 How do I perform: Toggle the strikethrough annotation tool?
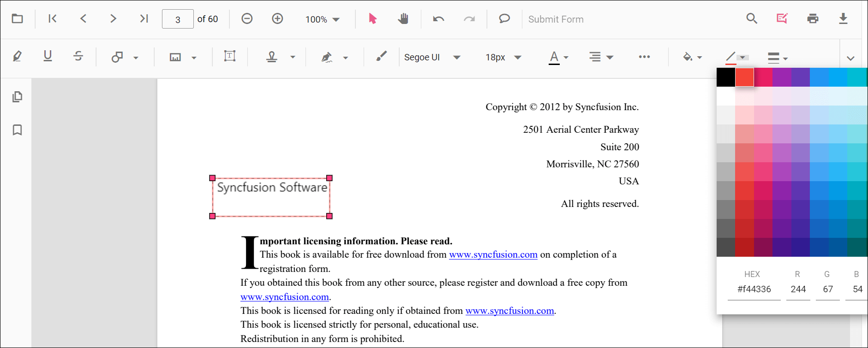coord(78,57)
